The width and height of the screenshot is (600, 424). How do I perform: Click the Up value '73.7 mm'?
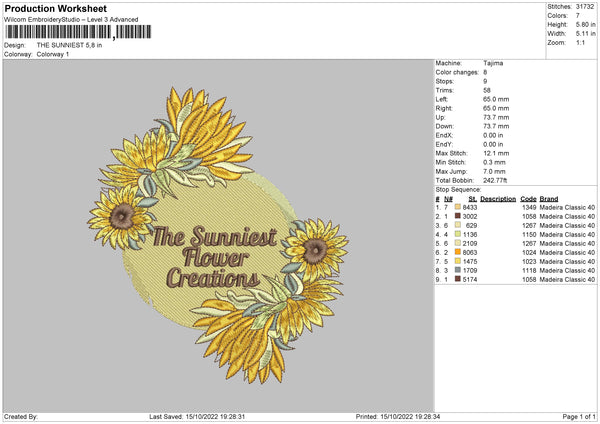[496, 117]
